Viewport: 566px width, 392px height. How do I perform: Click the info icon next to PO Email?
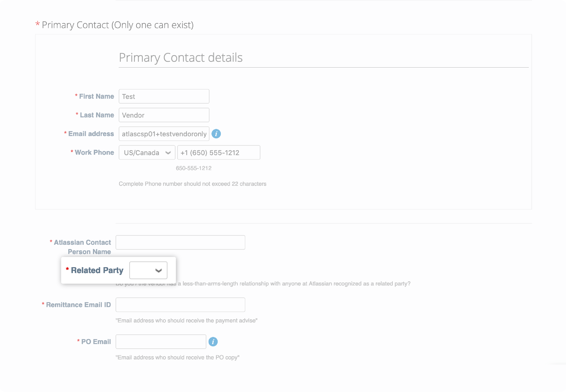(213, 342)
